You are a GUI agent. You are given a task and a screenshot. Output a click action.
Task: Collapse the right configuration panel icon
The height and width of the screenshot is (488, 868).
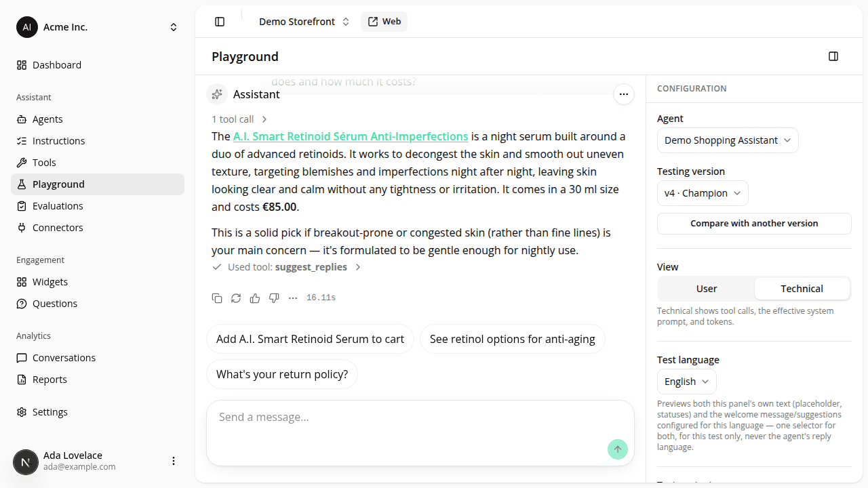(833, 56)
